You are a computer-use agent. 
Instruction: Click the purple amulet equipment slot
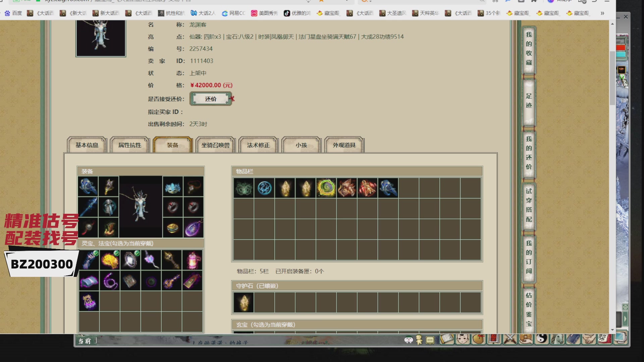pyautogui.click(x=194, y=228)
